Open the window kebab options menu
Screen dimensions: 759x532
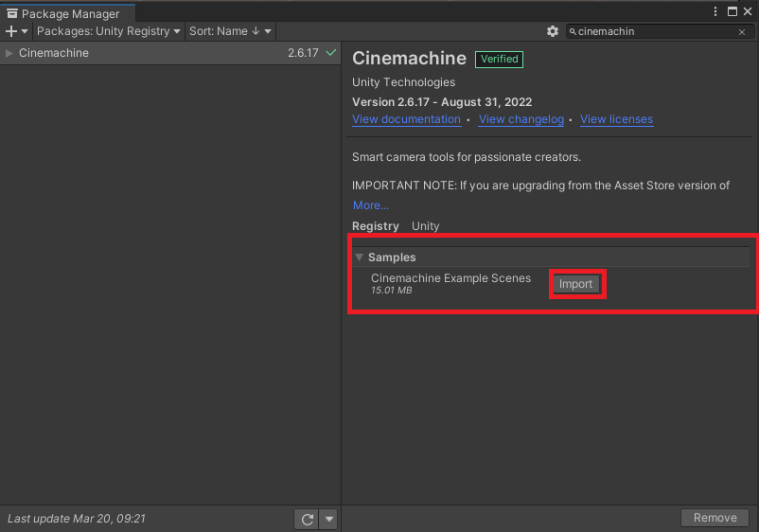(x=715, y=12)
